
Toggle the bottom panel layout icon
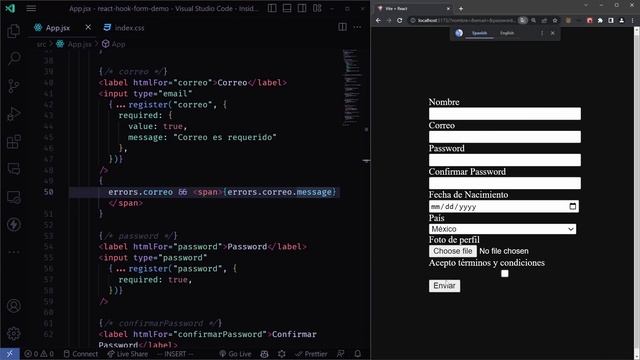point(287,8)
